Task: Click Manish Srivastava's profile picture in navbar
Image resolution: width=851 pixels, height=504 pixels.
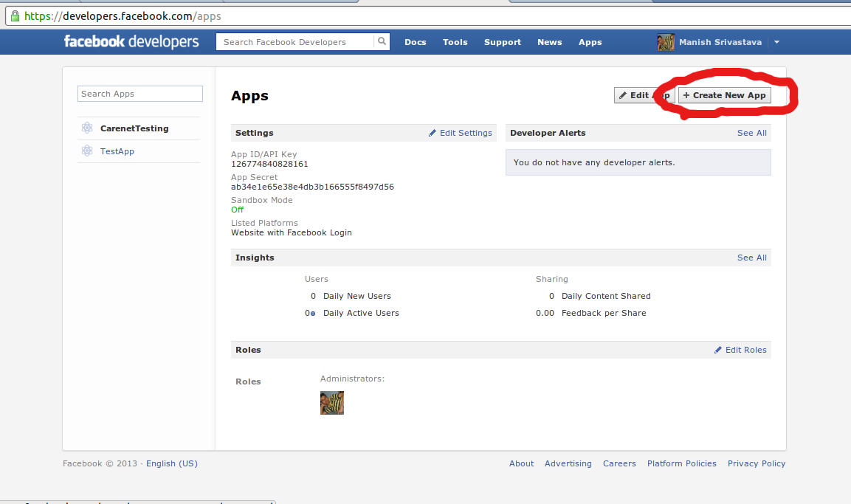Action: (x=665, y=41)
